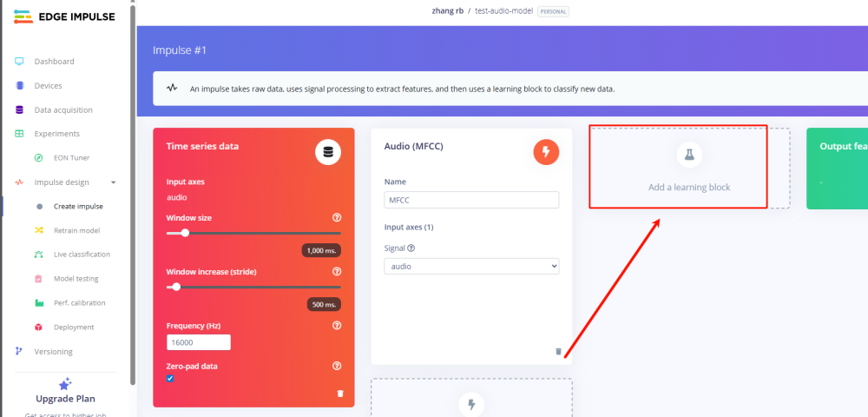Screen dimensions: 868x417
Task: Click the Window increase stride slider handle
Action: pyautogui.click(x=176, y=287)
